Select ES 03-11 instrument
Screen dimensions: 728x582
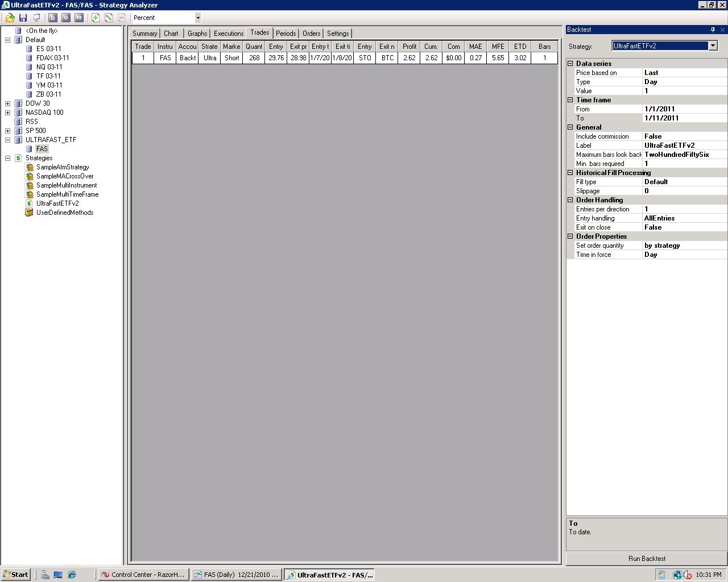49,49
